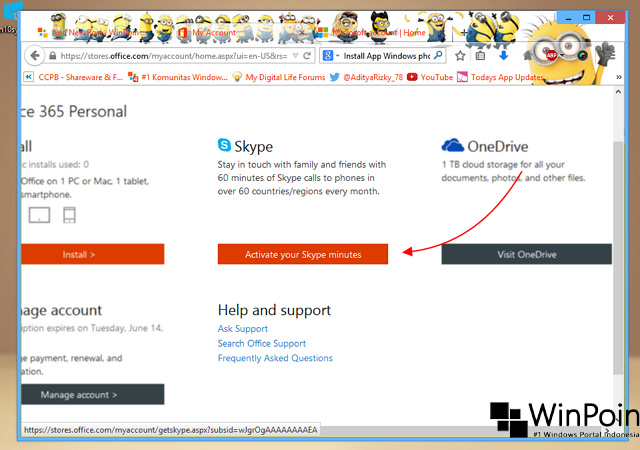Reload the page with the refresh icon
Screen dimensions: 640x450
307,56
